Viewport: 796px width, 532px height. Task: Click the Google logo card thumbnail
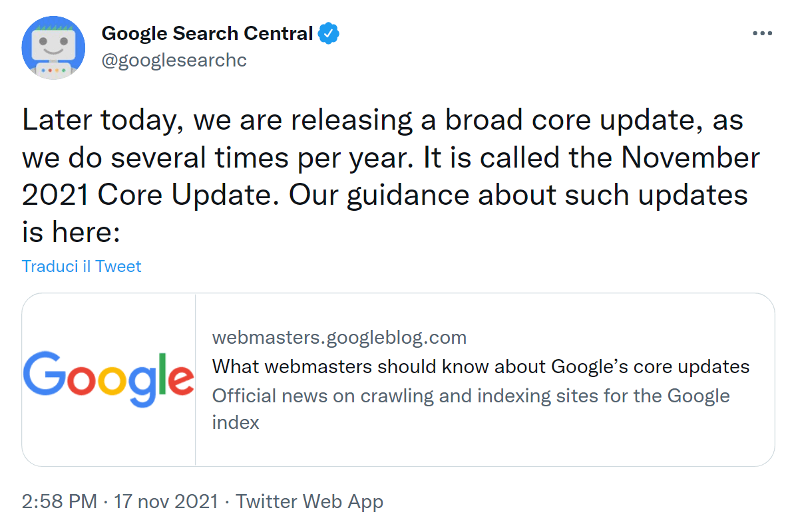point(108,380)
